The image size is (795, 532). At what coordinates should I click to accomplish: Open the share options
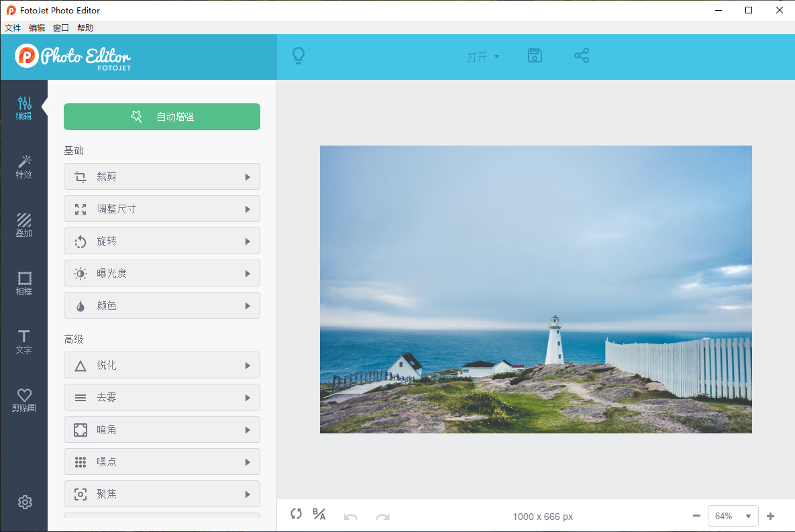pyautogui.click(x=581, y=56)
